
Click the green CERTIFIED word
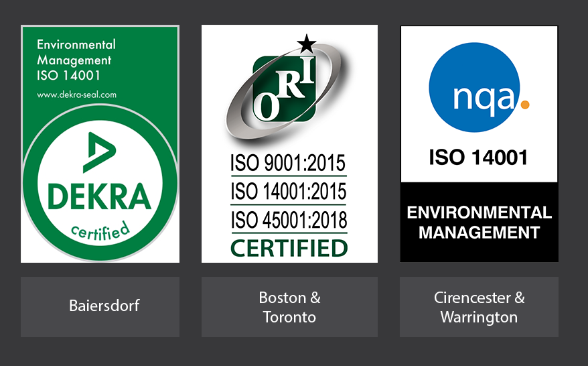pyautogui.click(x=289, y=248)
